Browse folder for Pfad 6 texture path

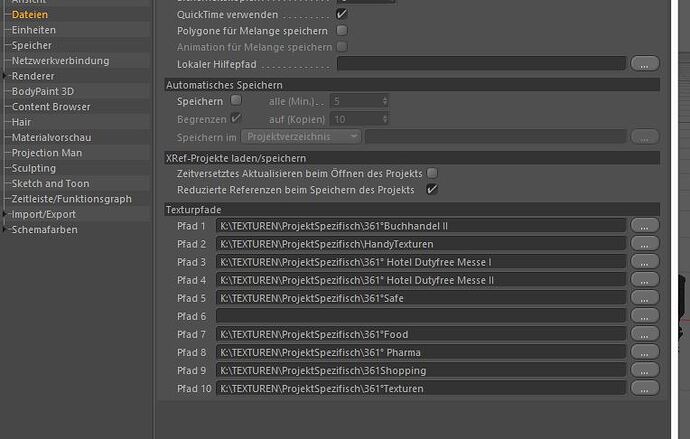click(x=645, y=316)
